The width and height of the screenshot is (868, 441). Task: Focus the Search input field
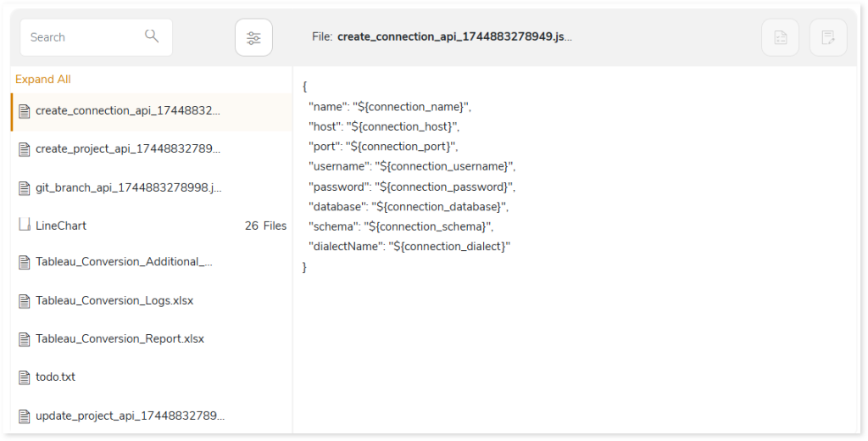click(97, 37)
